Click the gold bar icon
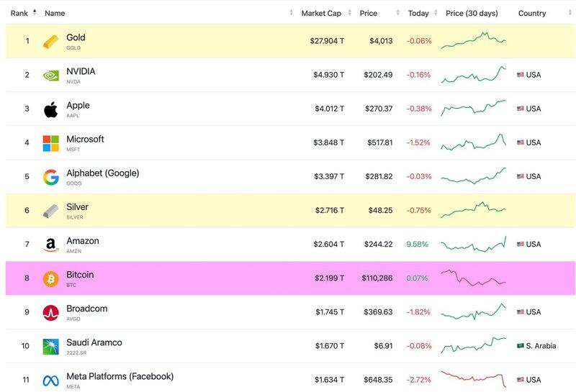The height and width of the screenshot is (392, 576). click(50, 42)
